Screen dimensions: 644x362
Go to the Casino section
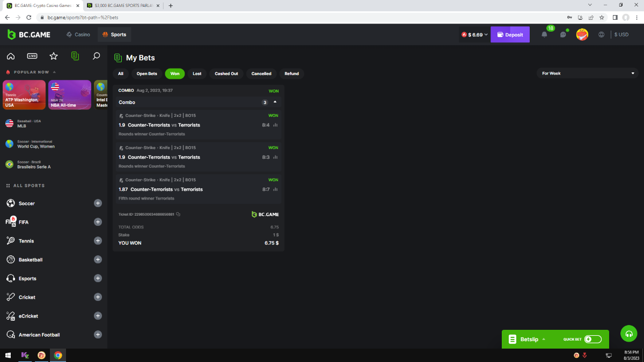coord(78,34)
